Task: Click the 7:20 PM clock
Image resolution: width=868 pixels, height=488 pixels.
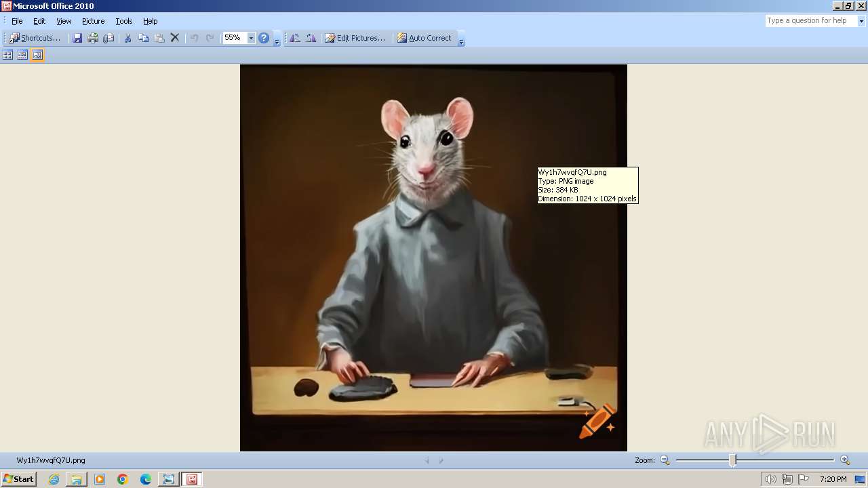Action: (833, 479)
